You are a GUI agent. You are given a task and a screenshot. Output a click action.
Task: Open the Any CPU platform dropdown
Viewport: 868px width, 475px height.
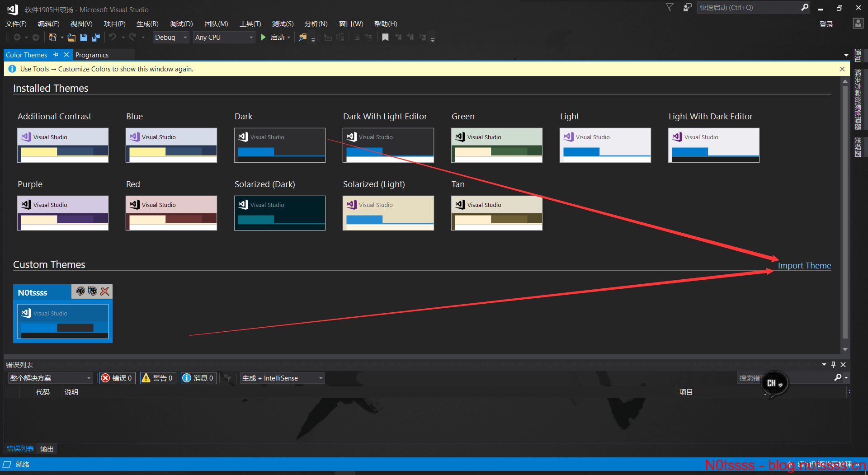click(x=224, y=38)
